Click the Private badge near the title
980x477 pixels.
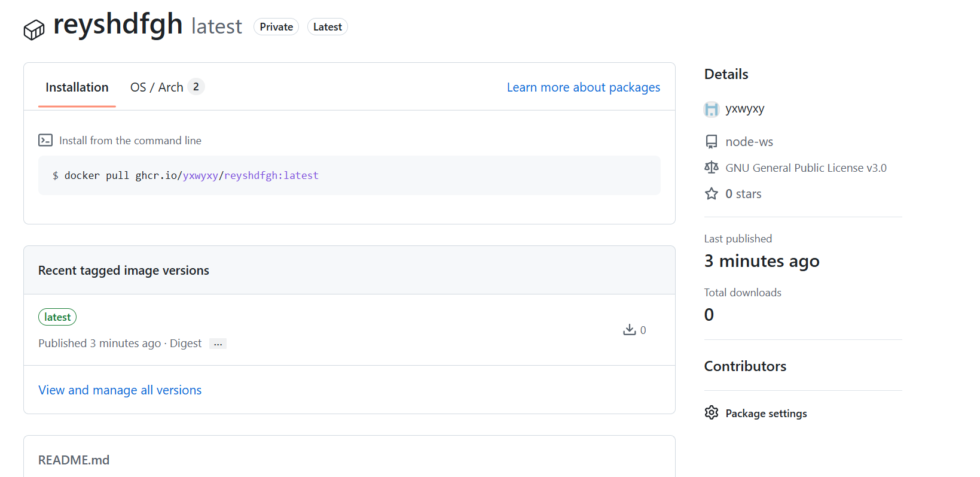[276, 27]
